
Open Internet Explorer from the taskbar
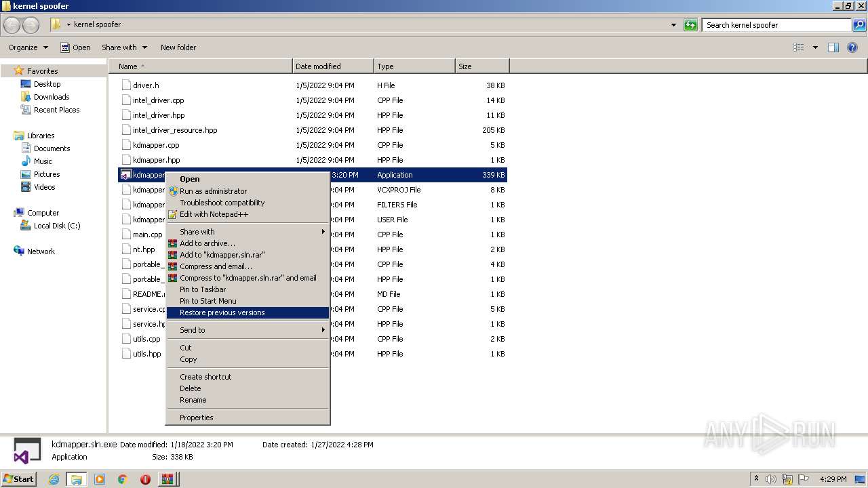tap(54, 479)
